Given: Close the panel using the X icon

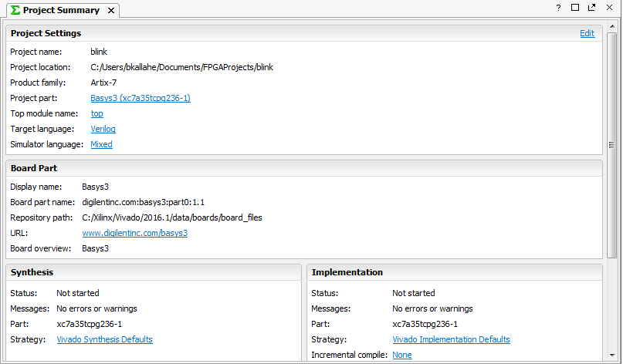Looking at the screenshot, I should (x=610, y=7).
